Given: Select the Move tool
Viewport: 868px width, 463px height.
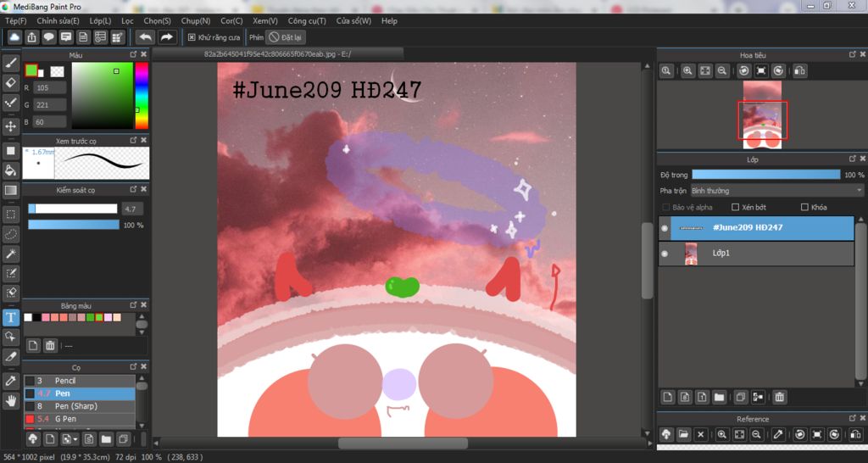Looking at the screenshot, I should pos(10,126).
